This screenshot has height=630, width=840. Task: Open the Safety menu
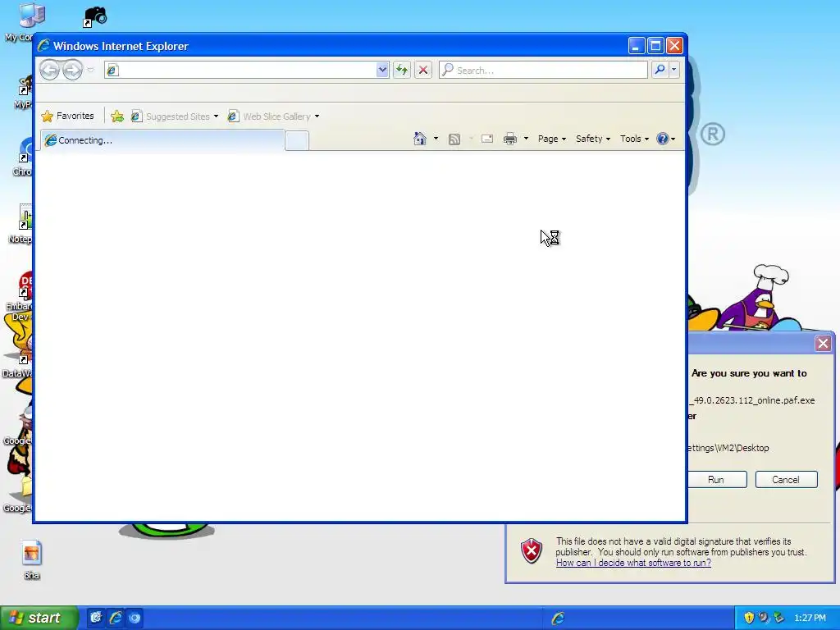593,139
